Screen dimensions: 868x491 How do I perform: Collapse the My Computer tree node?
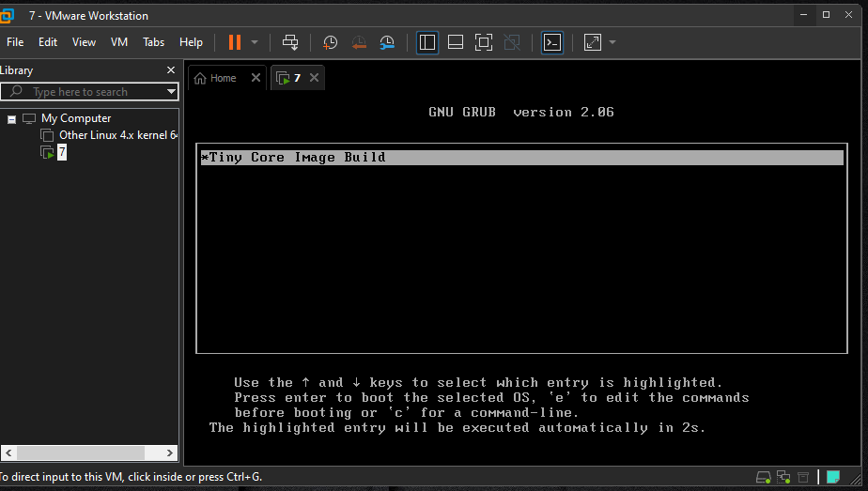(11, 119)
